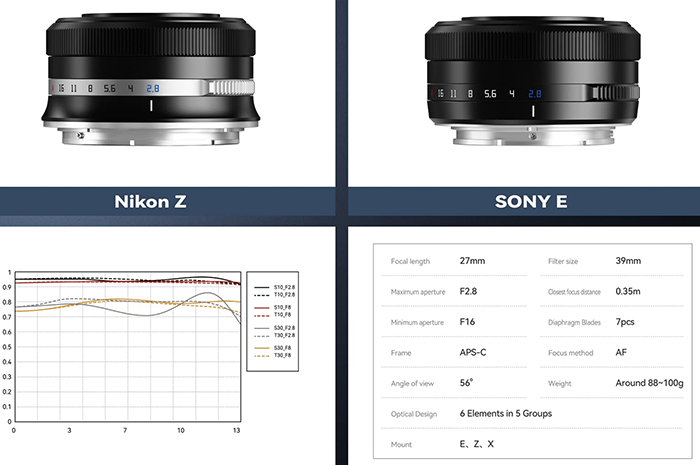Select the SONY E banner label

(531, 202)
